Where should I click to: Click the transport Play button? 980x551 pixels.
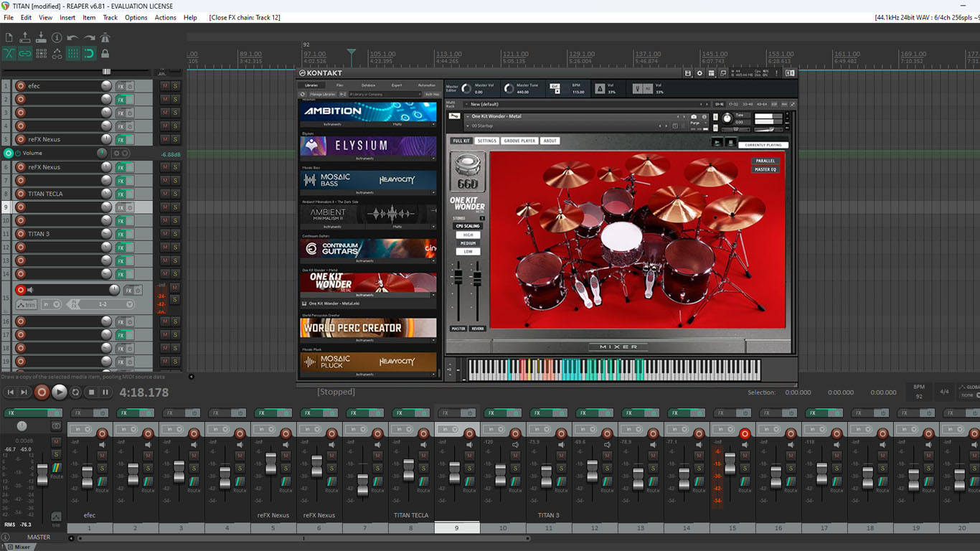(x=60, y=392)
